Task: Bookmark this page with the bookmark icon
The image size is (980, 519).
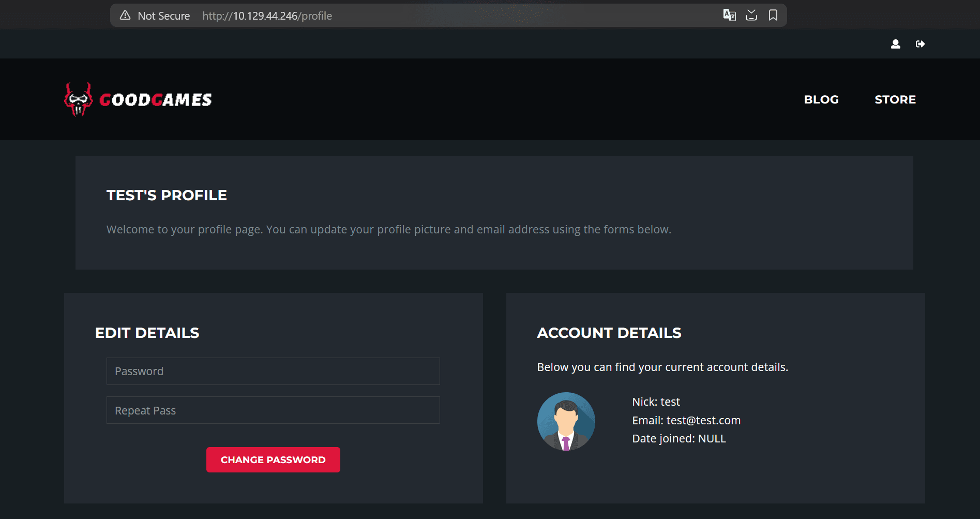Action: coord(773,15)
